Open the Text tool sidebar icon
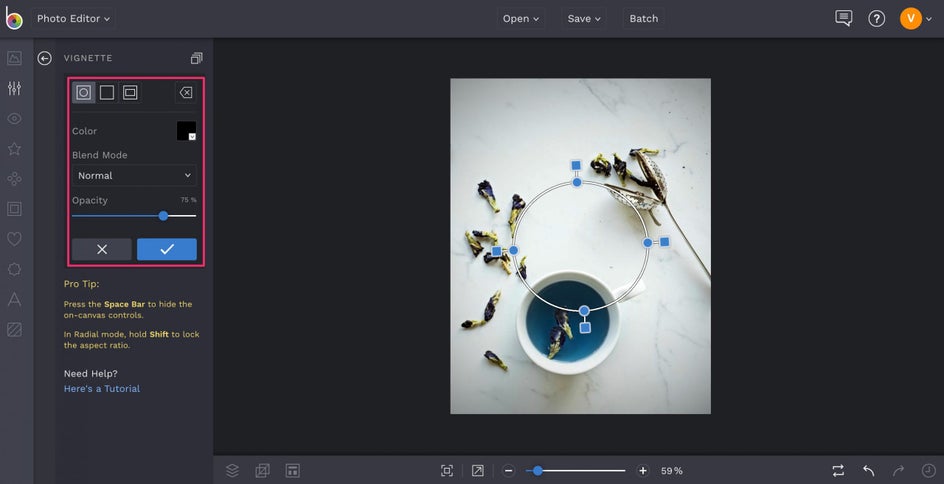 [x=14, y=299]
